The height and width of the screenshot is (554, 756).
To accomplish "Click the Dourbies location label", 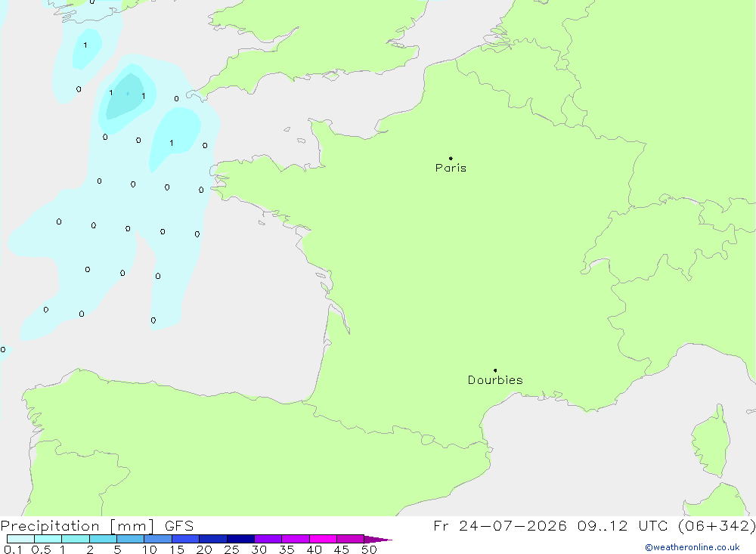I will (x=495, y=380).
